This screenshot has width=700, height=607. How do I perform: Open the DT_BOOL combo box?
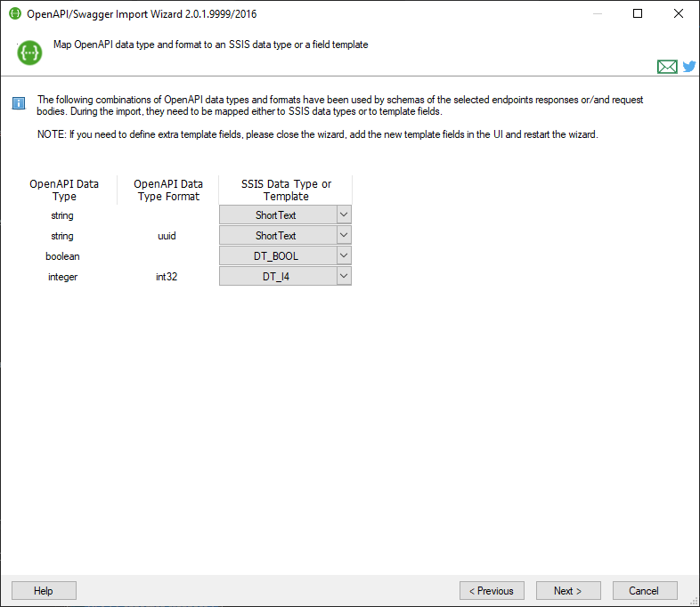(x=285, y=256)
